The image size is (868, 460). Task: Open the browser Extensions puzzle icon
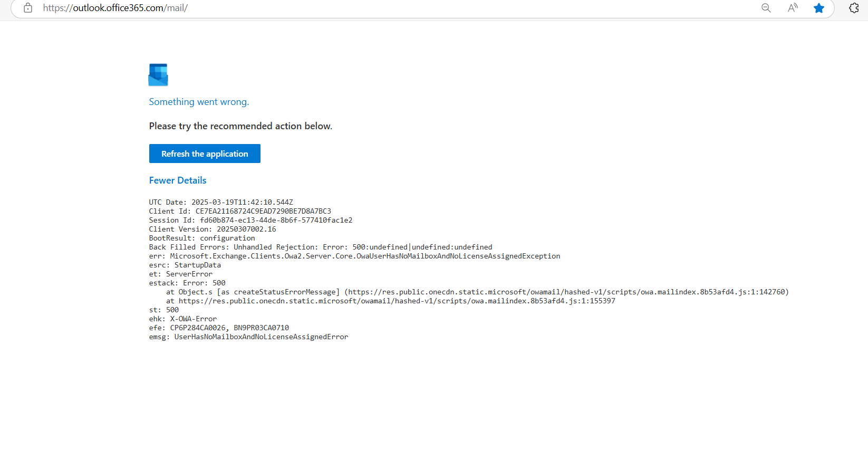(854, 8)
